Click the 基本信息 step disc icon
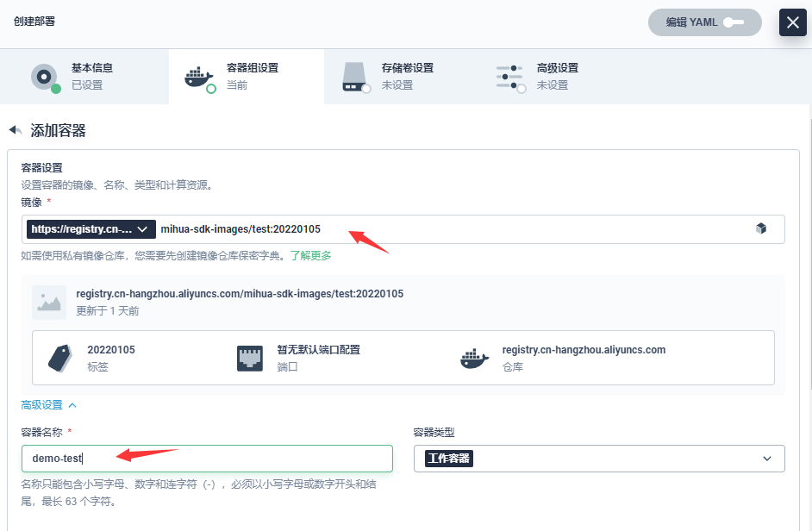The height and width of the screenshot is (531, 812). [x=44, y=77]
